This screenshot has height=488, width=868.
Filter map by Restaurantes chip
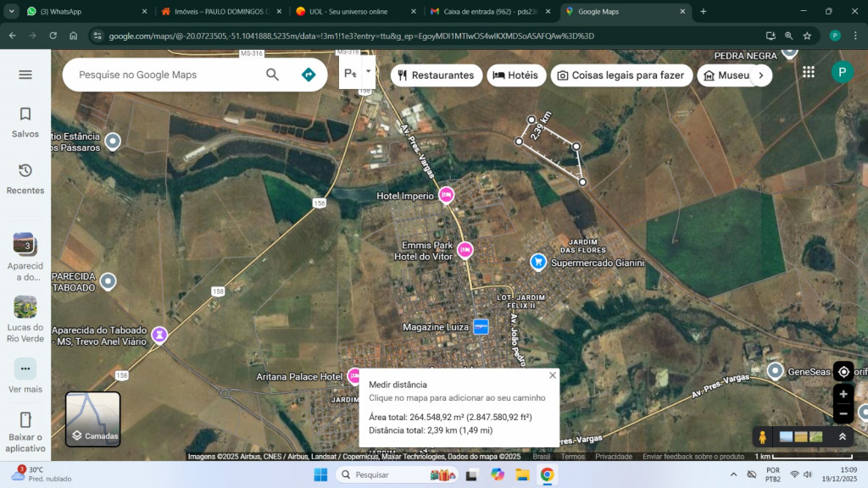pyautogui.click(x=435, y=75)
